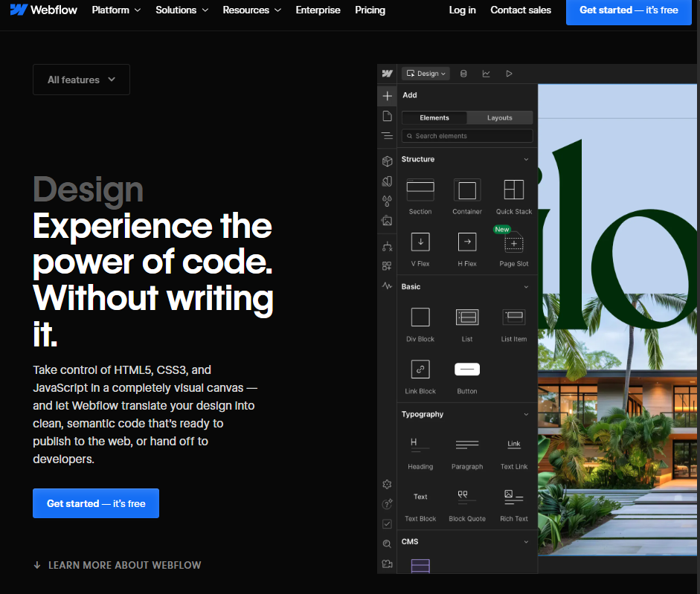Click Contact sales link
The height and width of the screenshot is (594, 700).
coord(521,10)
